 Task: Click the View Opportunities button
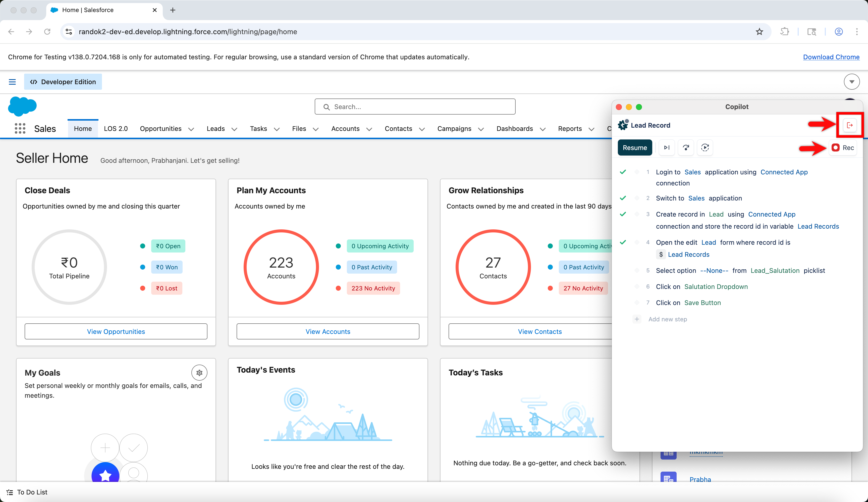click(x=116, y=331)
